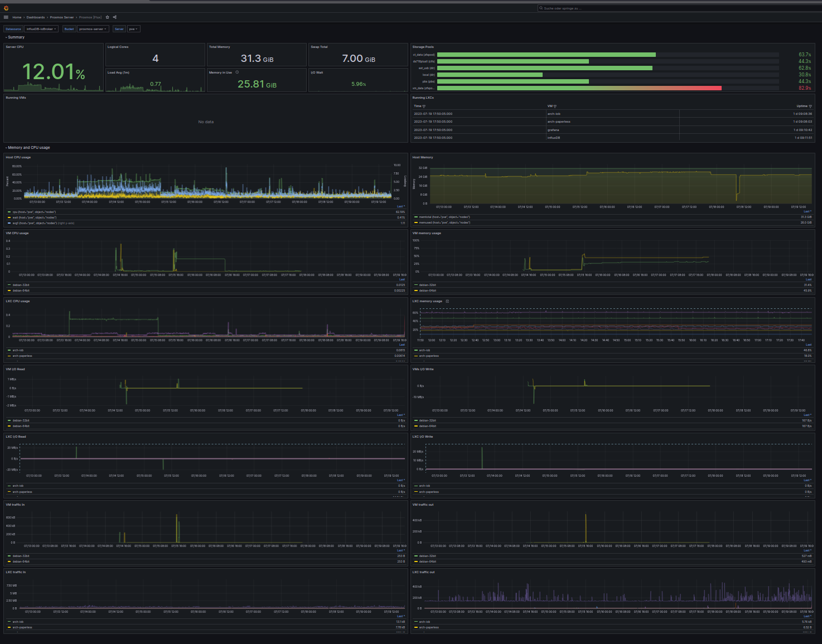
Task: Open the Server pve dropdown
Action: tap(133, 29)
